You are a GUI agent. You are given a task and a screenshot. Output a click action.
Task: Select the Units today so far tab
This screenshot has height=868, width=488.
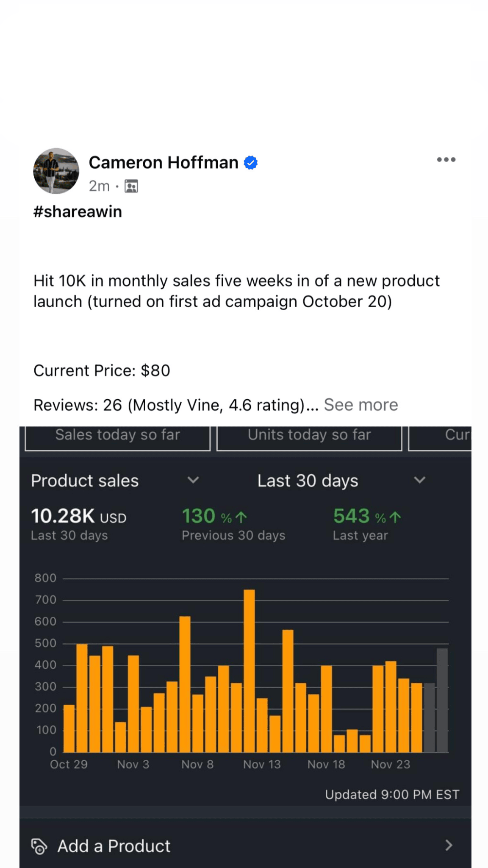pos(309,437)
